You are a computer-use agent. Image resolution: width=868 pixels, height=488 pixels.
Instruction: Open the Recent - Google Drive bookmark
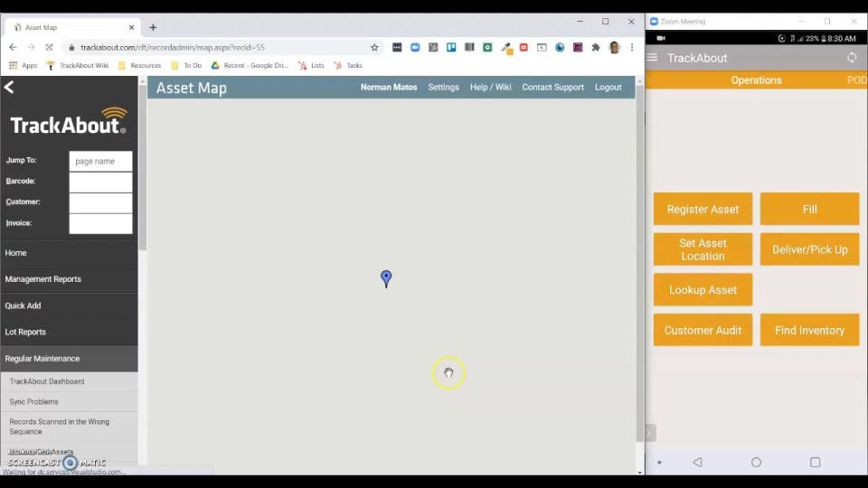coord(250,65)
